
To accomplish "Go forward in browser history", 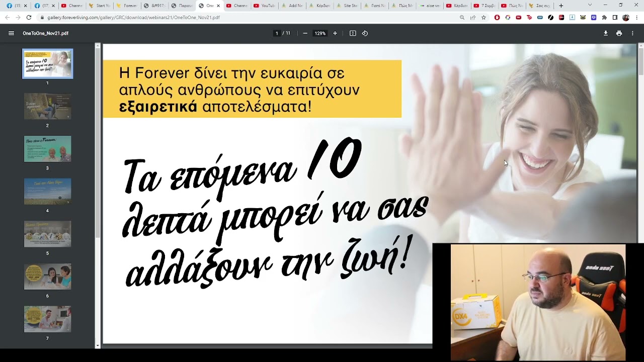I will [18, 17].
